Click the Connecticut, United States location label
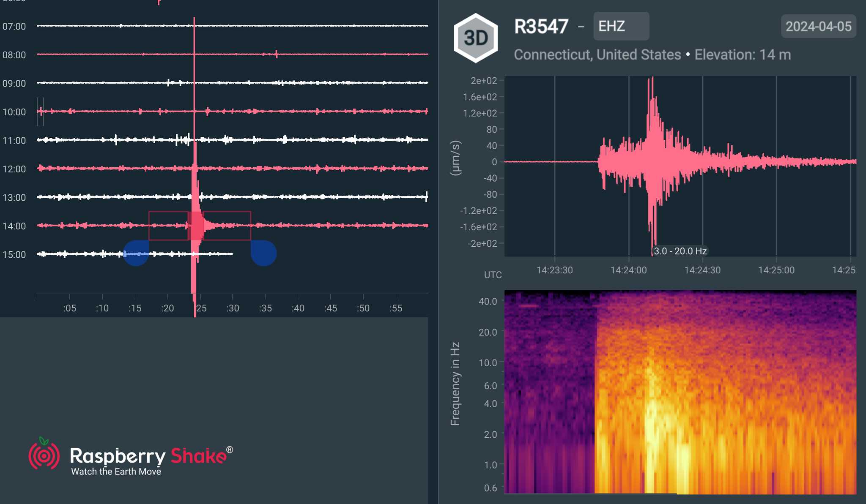Viewport: 866px width, 504px height. click(x=596, y=54)
